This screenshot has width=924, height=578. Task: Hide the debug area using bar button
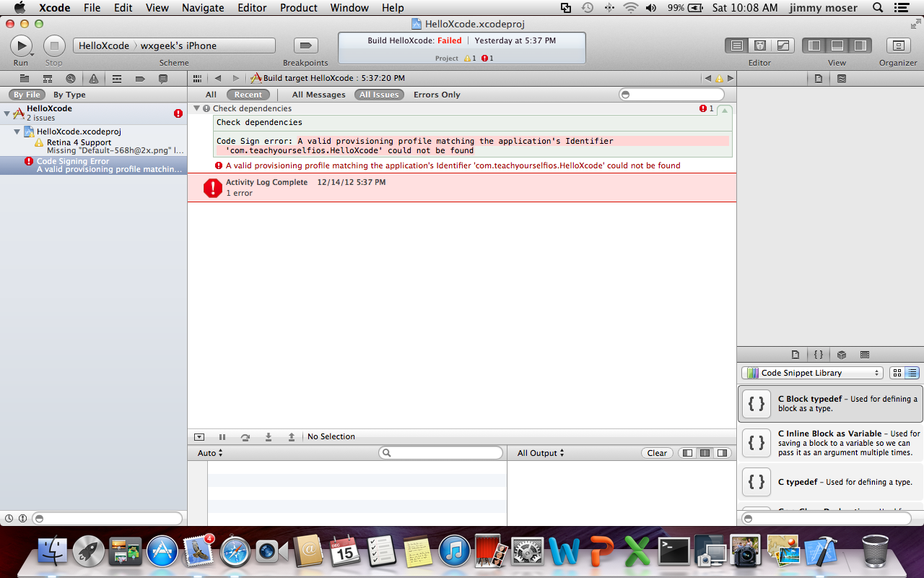(199, 437)
